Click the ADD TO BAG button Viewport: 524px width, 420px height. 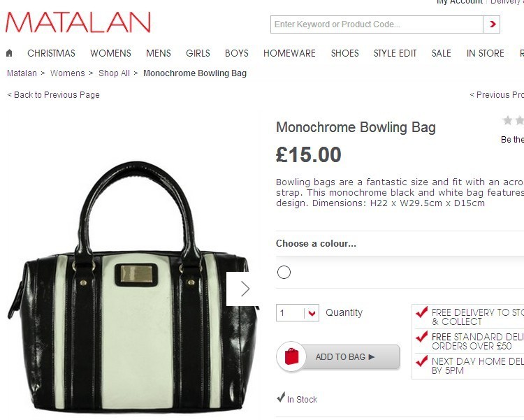[x=338, y=356]
